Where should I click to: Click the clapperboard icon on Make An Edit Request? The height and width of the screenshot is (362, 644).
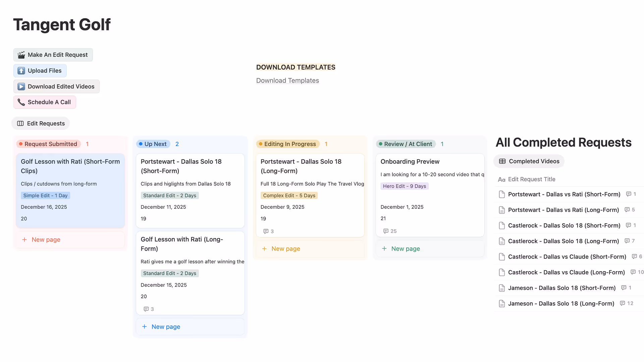21,55
